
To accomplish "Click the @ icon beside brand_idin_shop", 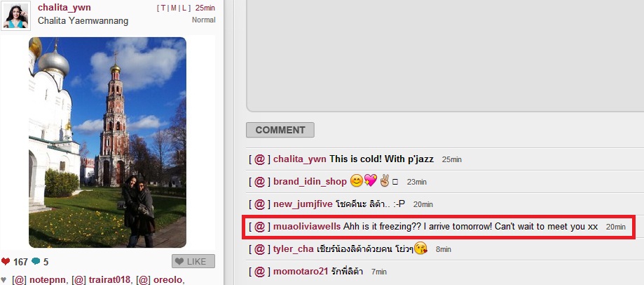I will point(259,182).
